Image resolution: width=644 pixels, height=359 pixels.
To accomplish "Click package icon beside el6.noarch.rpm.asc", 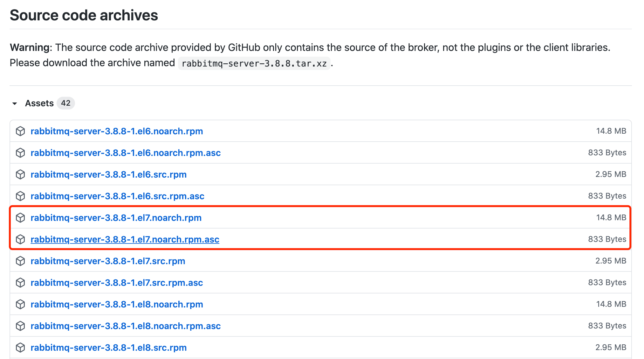I will [20, 153].
